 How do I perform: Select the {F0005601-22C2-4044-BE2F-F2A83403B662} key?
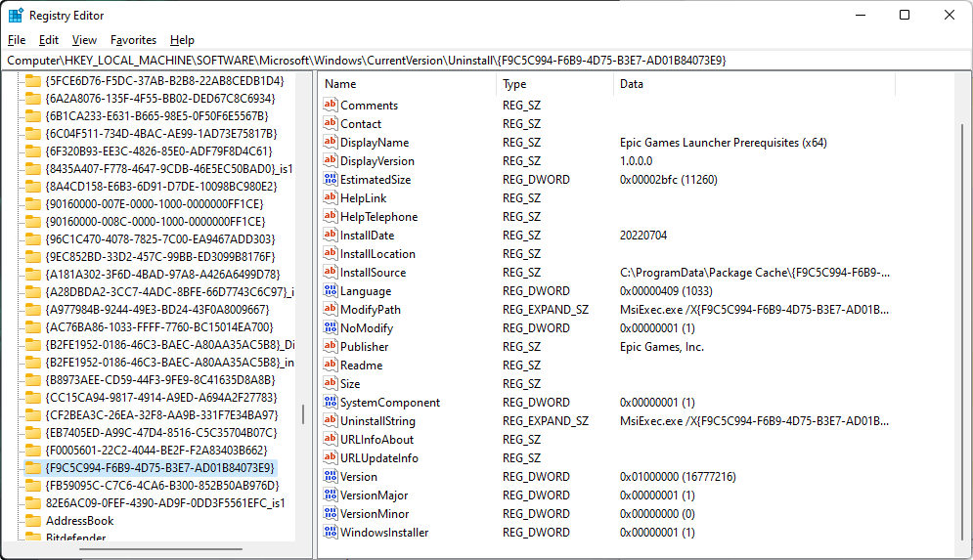156,451
